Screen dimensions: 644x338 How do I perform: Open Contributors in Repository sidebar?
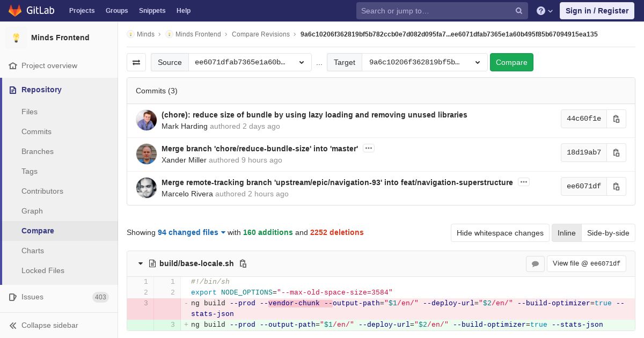tap(42, 191)
